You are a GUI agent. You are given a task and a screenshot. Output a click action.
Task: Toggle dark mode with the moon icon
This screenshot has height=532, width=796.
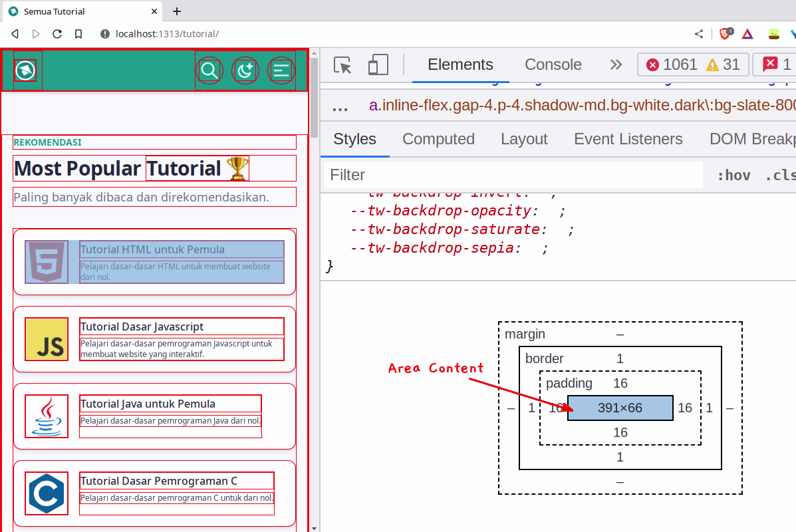coord(245,70)
